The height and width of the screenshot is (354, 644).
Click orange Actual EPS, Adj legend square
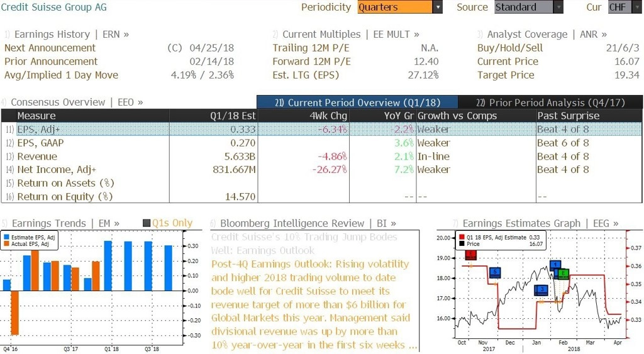pyautogui.click(x=6, y=244)
